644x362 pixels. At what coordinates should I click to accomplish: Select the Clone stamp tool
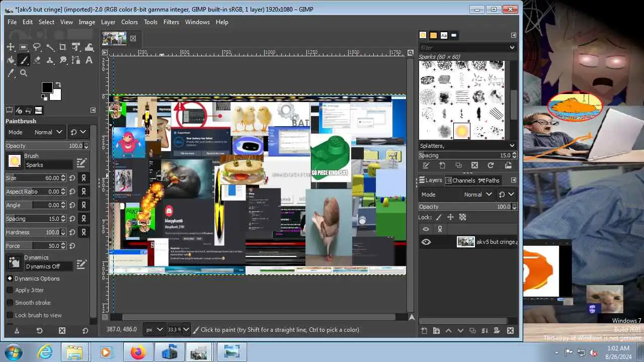(50, 60)
